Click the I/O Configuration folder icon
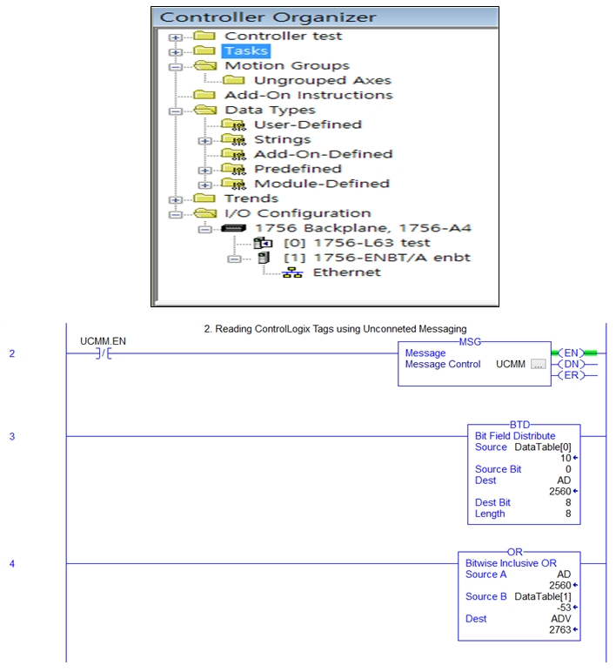 coord(205,213)
